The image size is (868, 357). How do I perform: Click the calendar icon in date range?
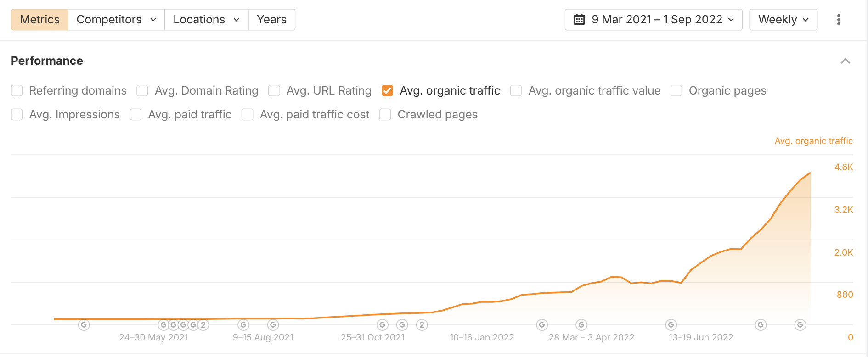(x=579, y=20)
